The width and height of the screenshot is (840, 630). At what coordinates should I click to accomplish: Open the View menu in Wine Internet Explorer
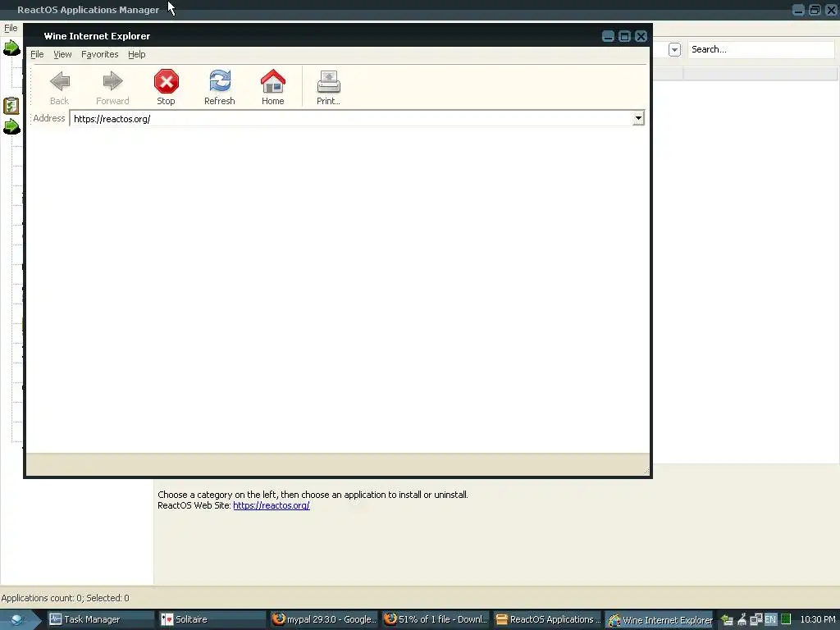(x=62, y=54)
